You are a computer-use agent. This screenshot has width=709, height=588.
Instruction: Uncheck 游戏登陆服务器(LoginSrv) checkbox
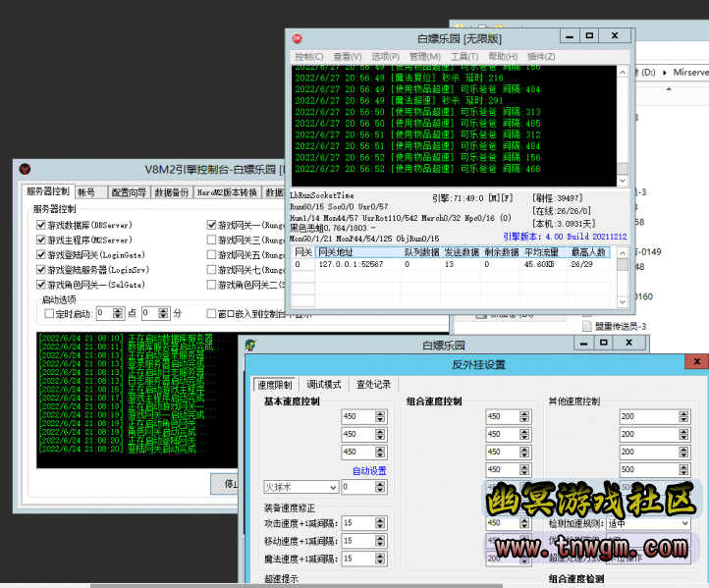point(41,270)
